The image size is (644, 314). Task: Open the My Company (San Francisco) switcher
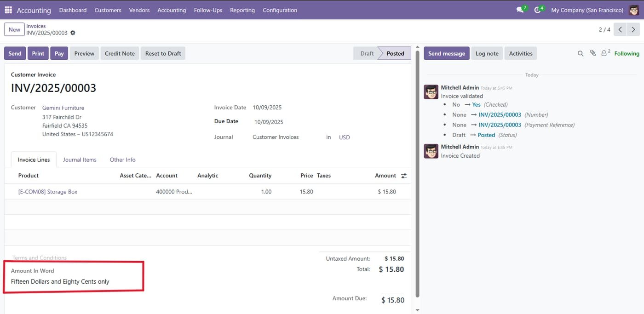tap(587, 10)
